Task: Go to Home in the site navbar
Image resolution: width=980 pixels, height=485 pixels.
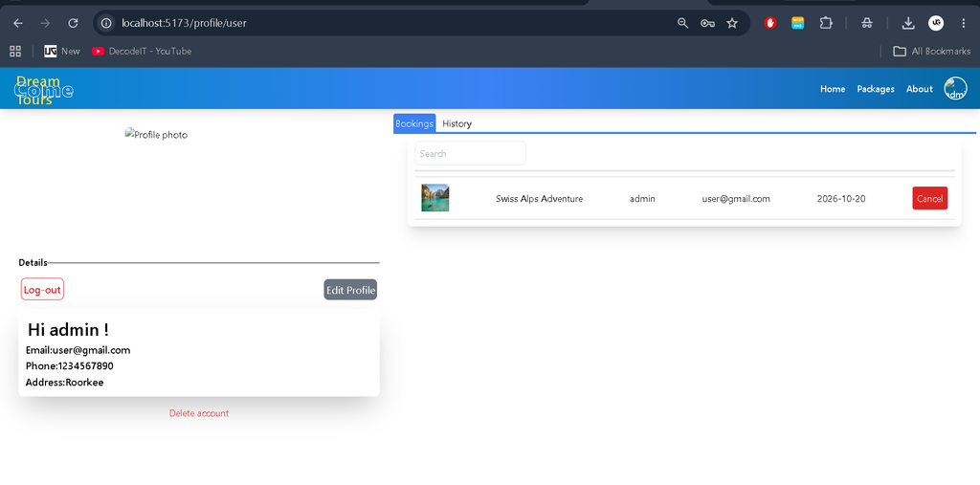Action: click(x=833, y=89)
